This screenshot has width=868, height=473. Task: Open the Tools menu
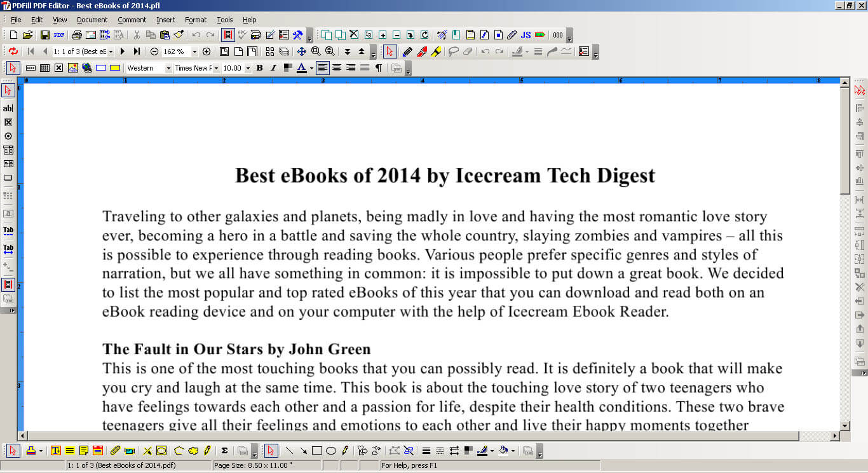pyautogui.click(x=224, y=20)
